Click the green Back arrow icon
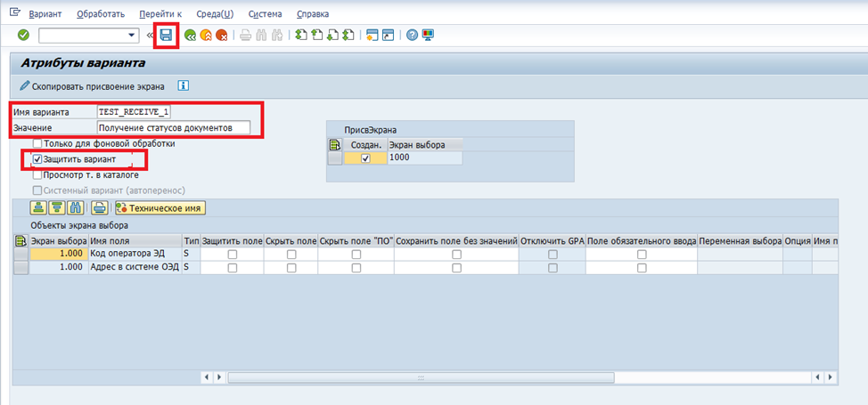The width and height of the screenshot is (868, 405). tap(190, 36)
